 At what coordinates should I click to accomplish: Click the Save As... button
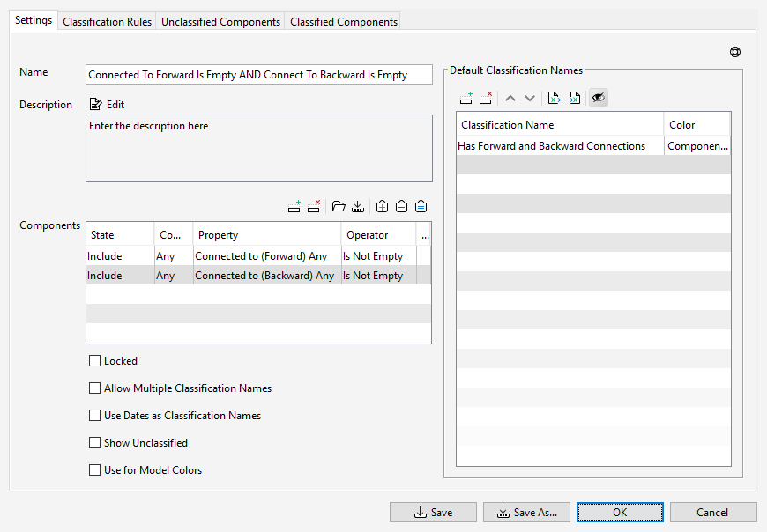(x=526, y=513)
